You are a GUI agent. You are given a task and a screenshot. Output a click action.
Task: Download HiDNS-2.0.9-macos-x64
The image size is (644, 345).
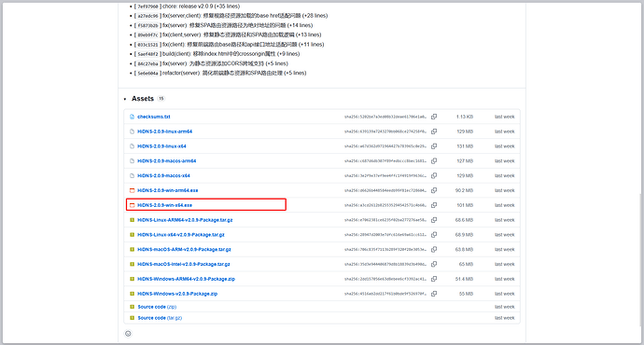tap(163, 175)
